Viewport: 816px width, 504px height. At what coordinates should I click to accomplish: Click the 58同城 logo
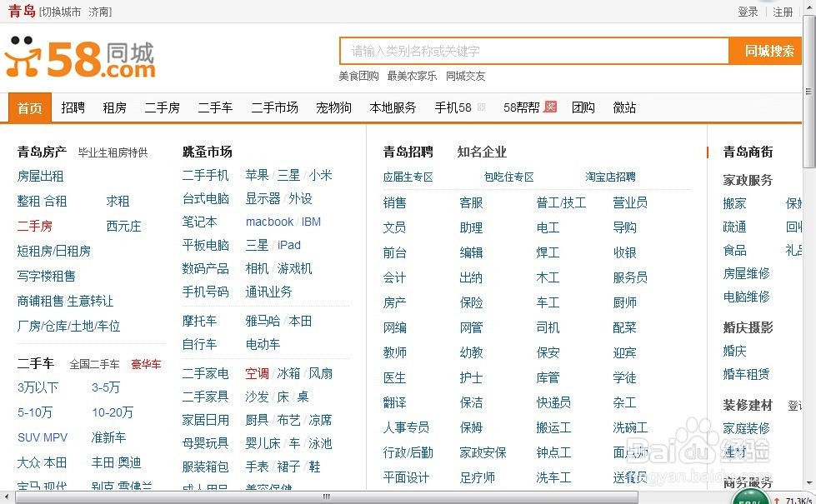click(x=80, y=57)
